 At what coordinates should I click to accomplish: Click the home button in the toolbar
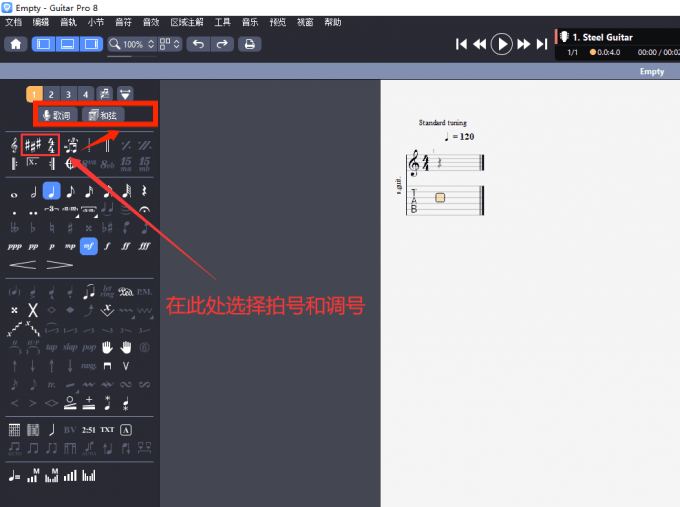coord(16,44)
